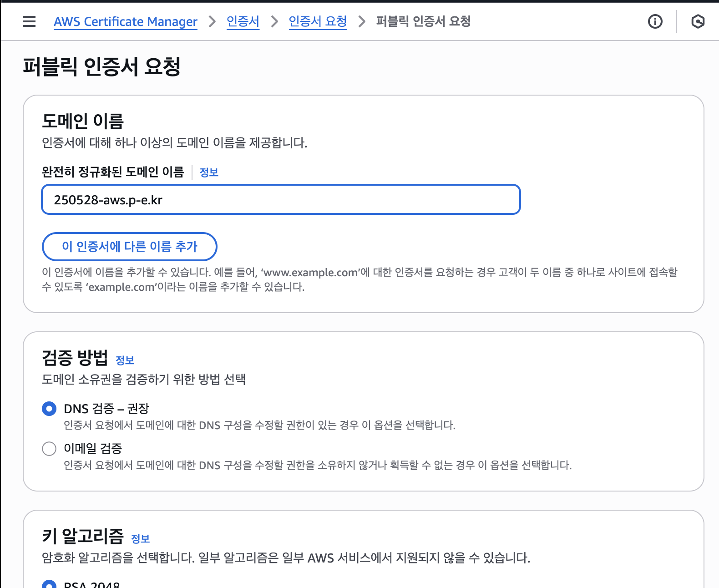Click the 퍼블릭 인증서 요청 page heading
This screenshot has height=588, width=719.
click(102, 67)
